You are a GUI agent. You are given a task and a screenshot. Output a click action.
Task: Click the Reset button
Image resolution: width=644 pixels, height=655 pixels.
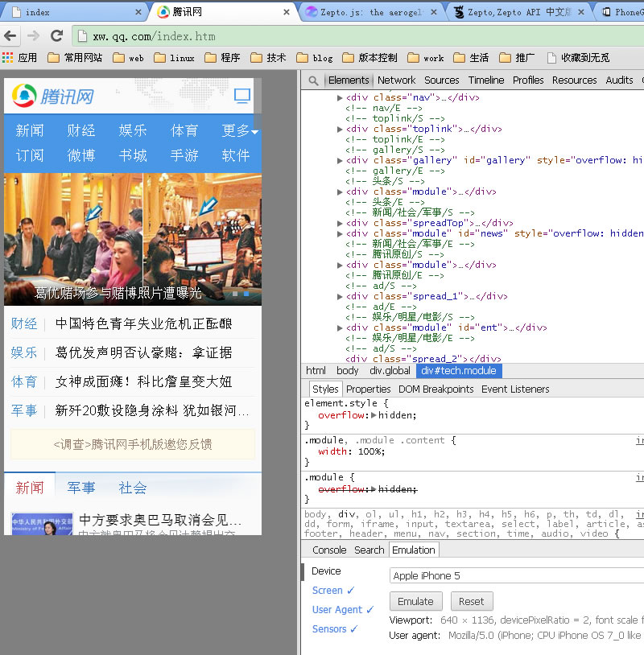pyautogui.click(x=472, y=602)
